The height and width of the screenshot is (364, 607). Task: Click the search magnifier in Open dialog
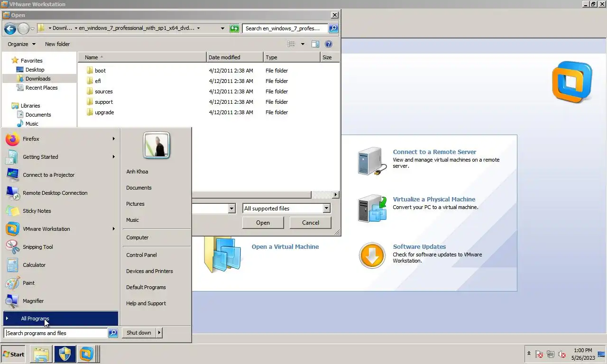point(333,28)
